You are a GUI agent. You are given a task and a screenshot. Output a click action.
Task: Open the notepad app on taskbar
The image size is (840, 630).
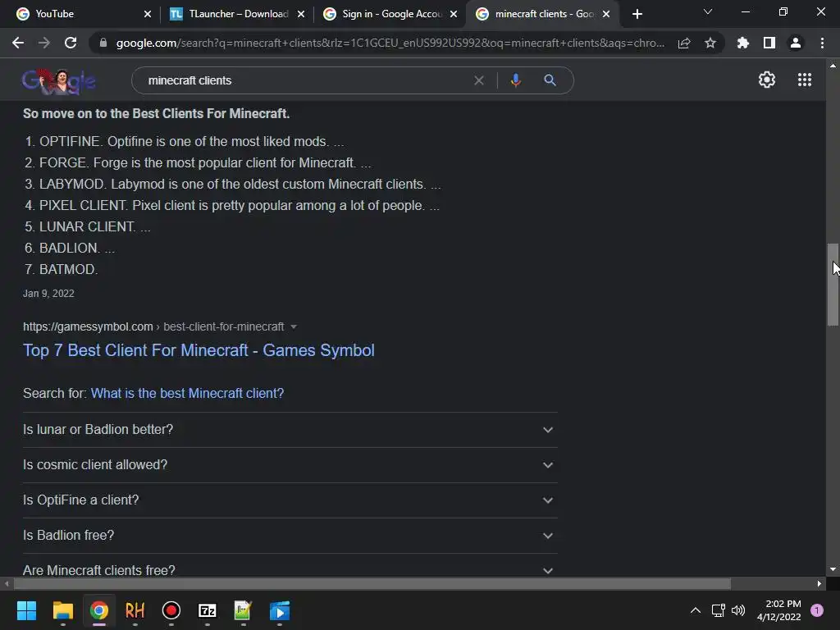coord(243,610)
